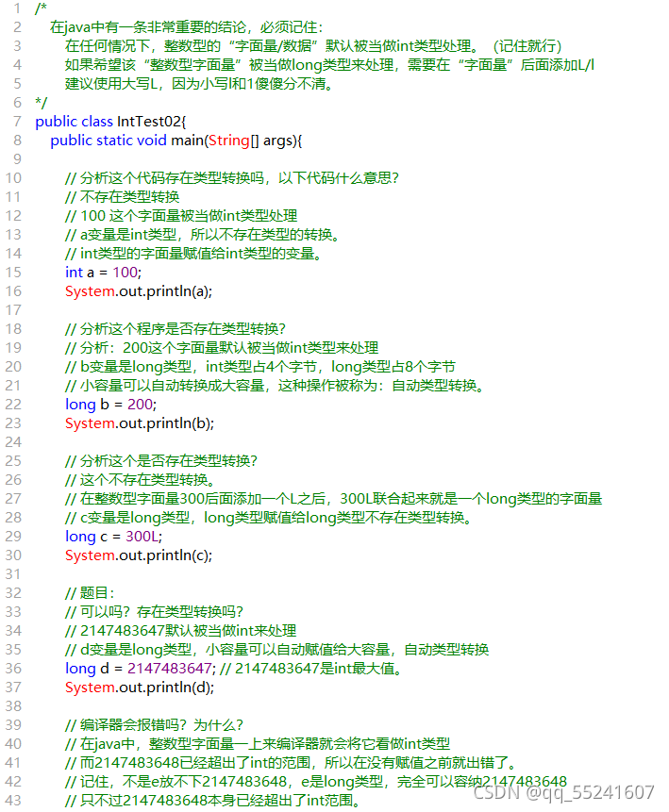Click the statement 'long b = 200;'
Screen dimensions: 669x812
pos(111,405)
